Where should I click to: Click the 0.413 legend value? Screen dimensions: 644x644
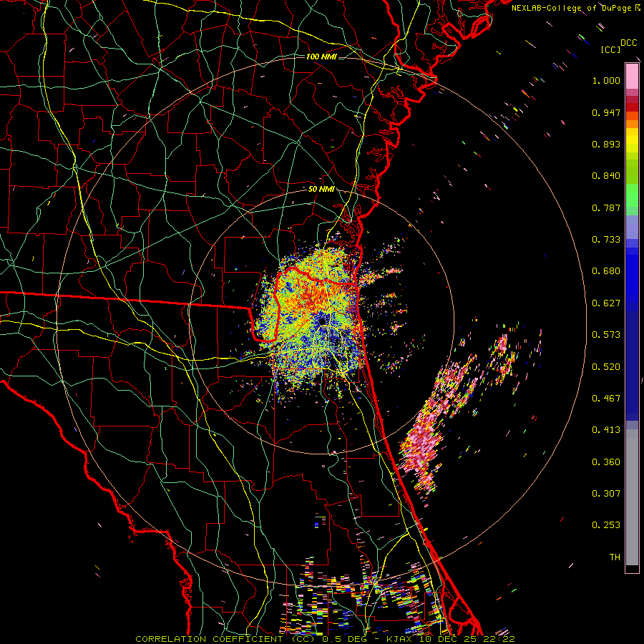point(606,430)
